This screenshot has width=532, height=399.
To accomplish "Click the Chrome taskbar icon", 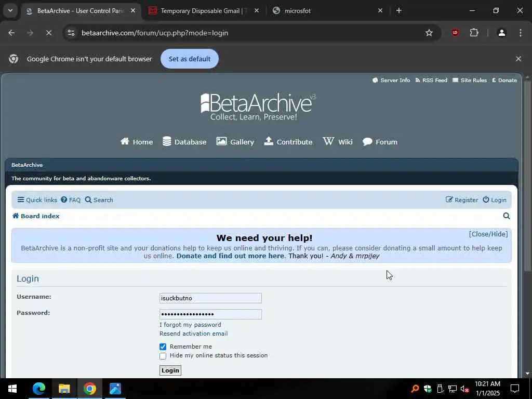I will pos(89,389).
